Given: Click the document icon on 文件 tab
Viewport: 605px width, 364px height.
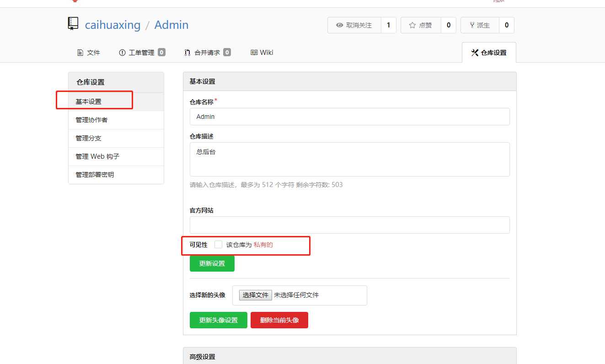Looking at the screenshot, I should coord(80,53).
